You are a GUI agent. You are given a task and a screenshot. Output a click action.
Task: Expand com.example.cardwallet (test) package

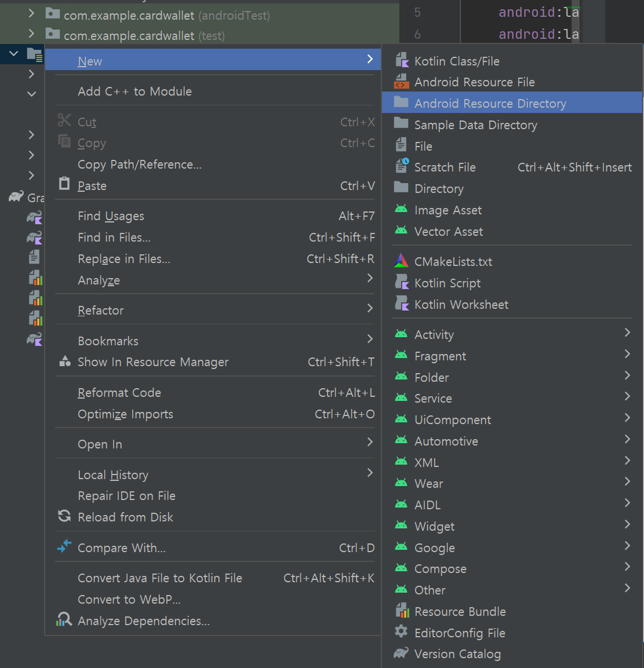coord(31,34)
